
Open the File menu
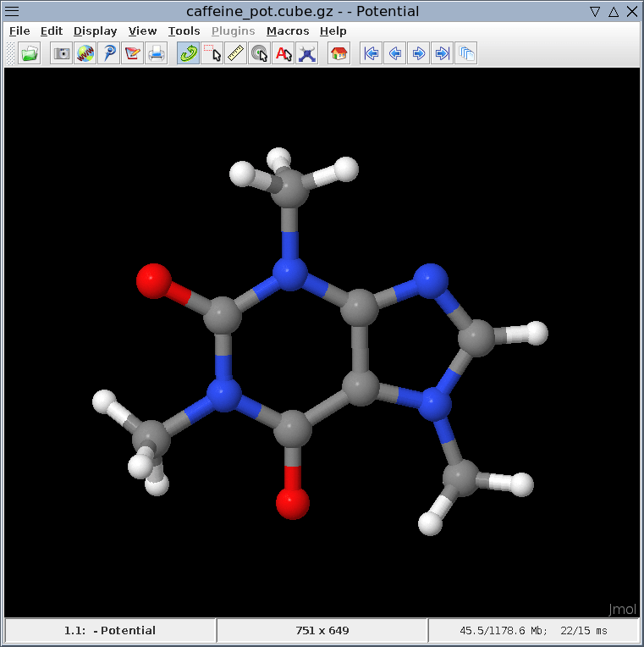tap(19, 31)
